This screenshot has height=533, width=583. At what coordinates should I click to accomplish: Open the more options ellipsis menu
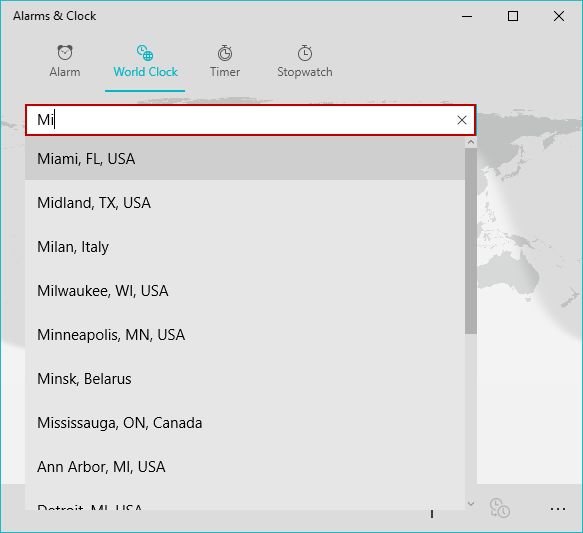point(558,508)
